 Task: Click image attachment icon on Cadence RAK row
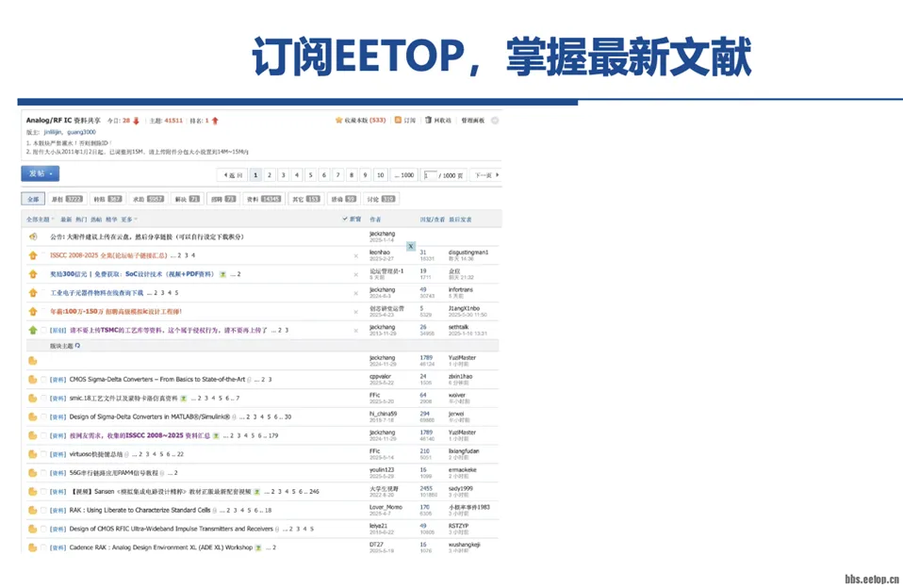coord(258,547)
